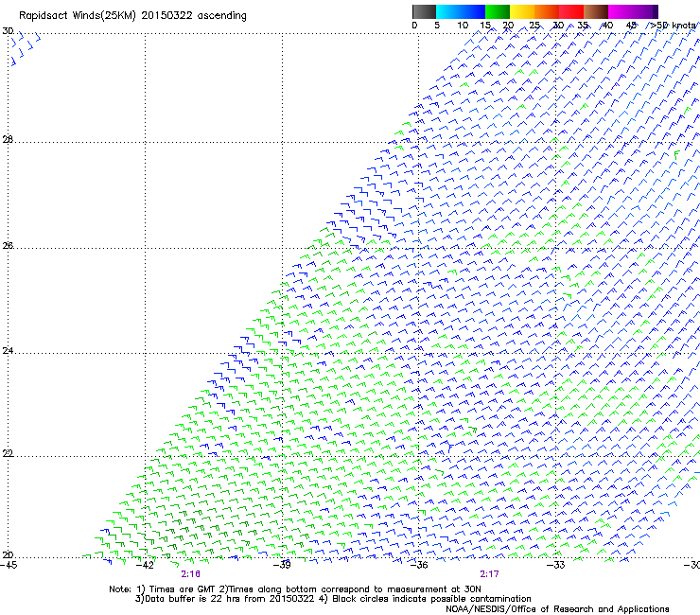Click the latitude label '30' on left axis
This screenshot has width=700, height=615.
[8, 31]
